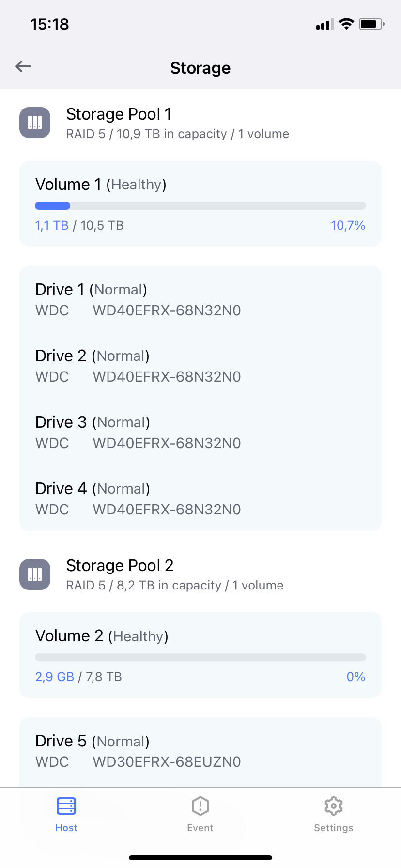Open the Settings gear icon
The width and height of the screenshot is (401, 868).
point(334,806)
